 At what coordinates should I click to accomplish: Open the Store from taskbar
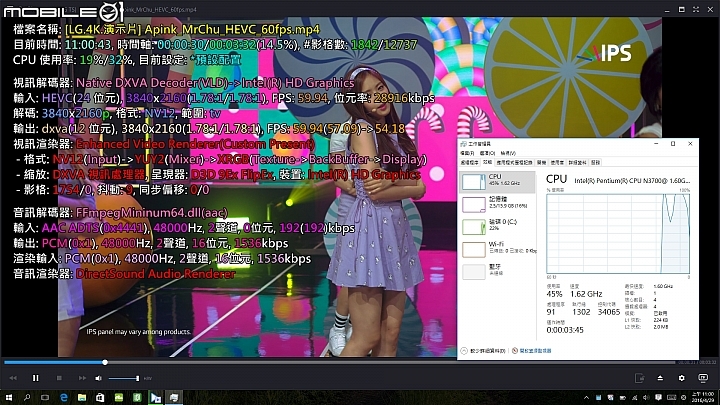pos(100,397)
